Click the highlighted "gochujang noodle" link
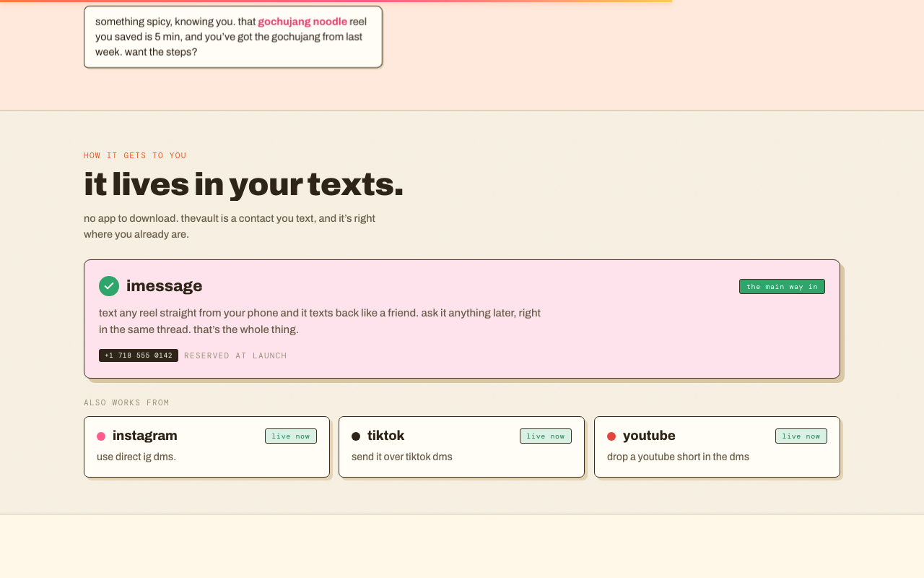Screen dimensions: 924x578 302,22
